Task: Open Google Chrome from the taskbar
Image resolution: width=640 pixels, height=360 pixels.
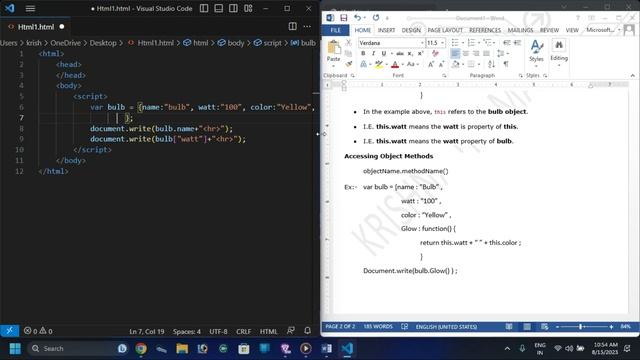Action: [141, 349]
